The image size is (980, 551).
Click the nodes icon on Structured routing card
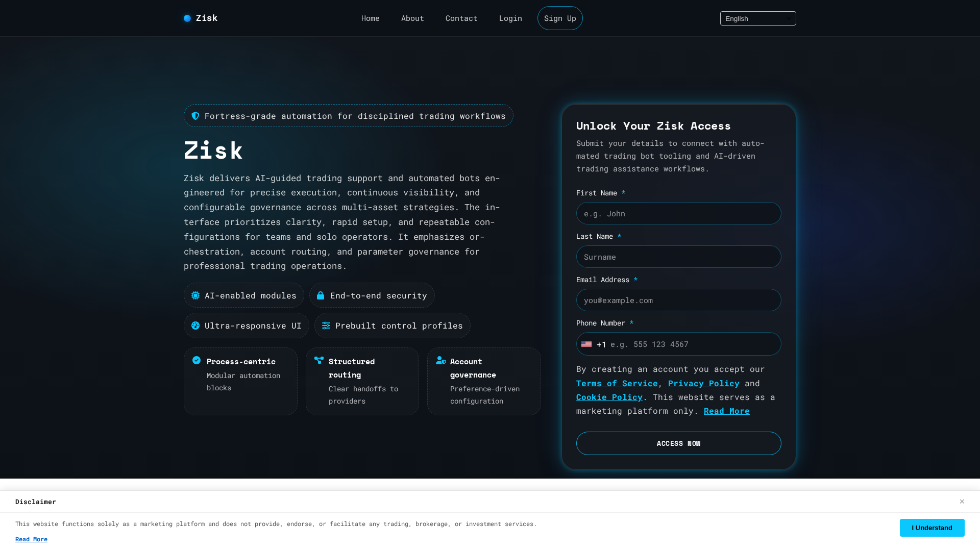tap(319, 360)
